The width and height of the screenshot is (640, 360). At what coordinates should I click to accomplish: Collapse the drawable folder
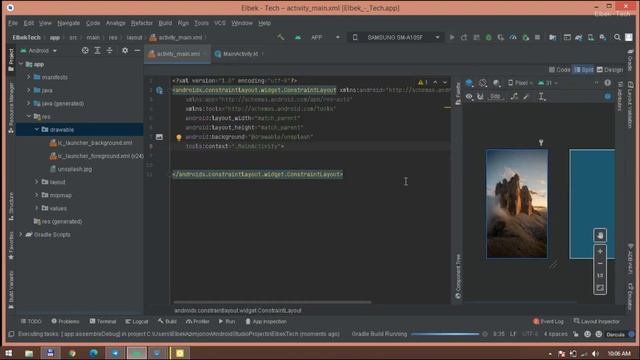(36, 129)
